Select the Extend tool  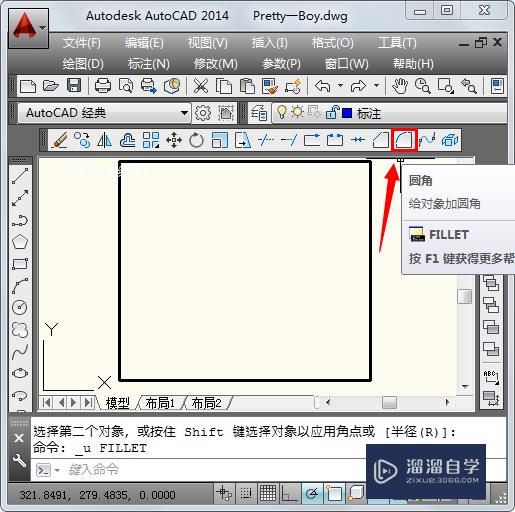(289, 140)
